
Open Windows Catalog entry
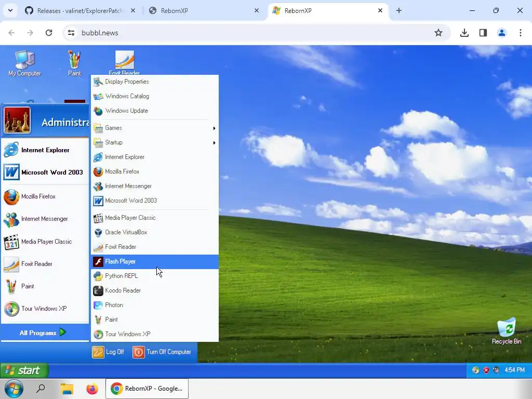(155, 96)
